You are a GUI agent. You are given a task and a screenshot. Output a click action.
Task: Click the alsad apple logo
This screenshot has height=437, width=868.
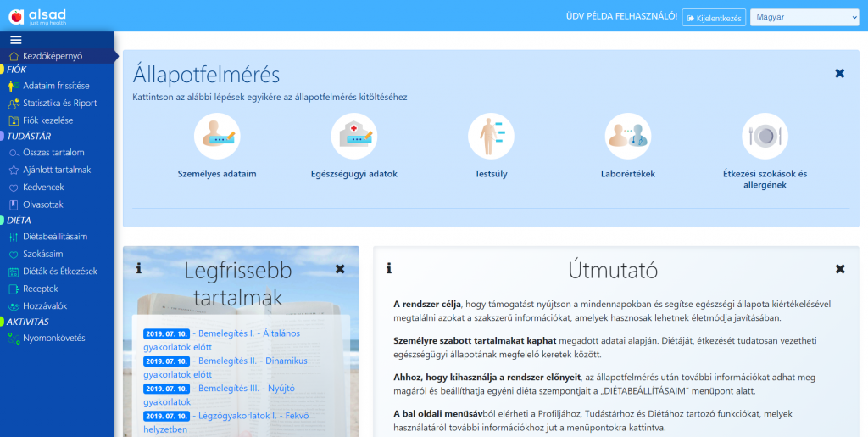point(17,17)
